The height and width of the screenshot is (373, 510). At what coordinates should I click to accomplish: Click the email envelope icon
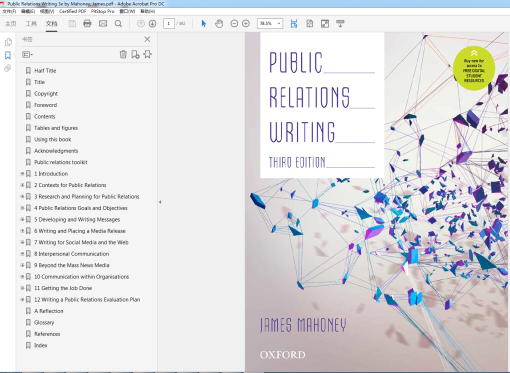(x=103, y=24)
